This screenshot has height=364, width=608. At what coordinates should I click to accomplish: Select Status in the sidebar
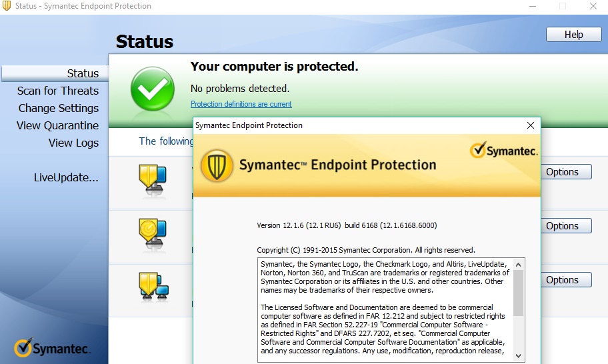click(83, 73)
